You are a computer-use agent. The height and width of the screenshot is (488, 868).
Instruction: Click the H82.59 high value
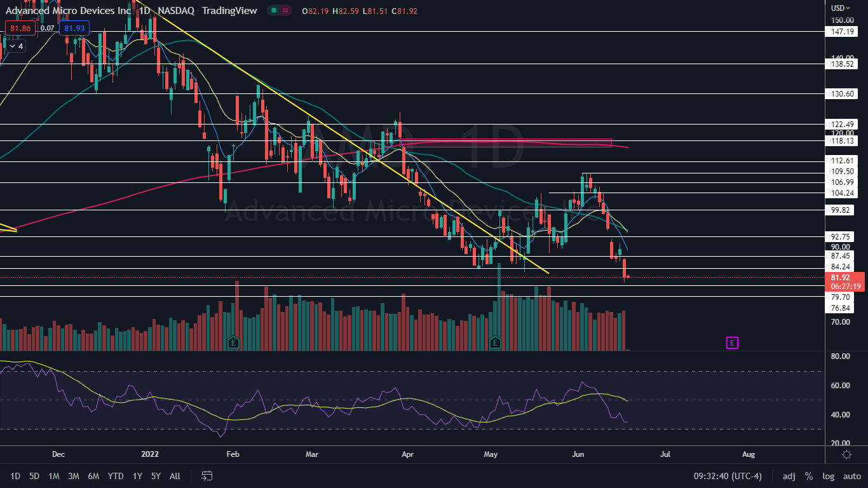tap(346, 11)
